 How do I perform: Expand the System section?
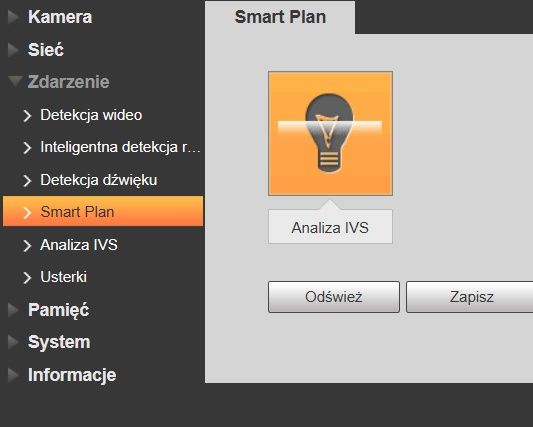59,342
